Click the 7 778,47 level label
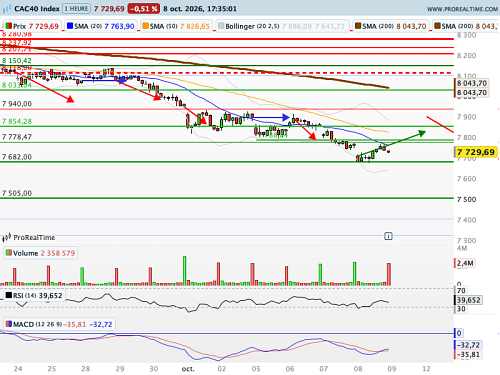 (x=17, y=137)
